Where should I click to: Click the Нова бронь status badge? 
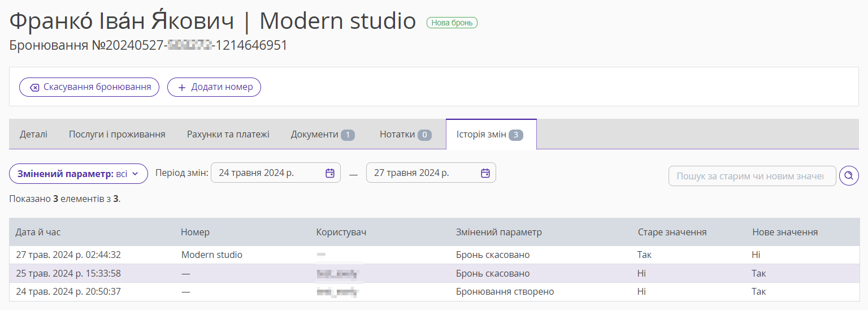[x=452, y=23]
